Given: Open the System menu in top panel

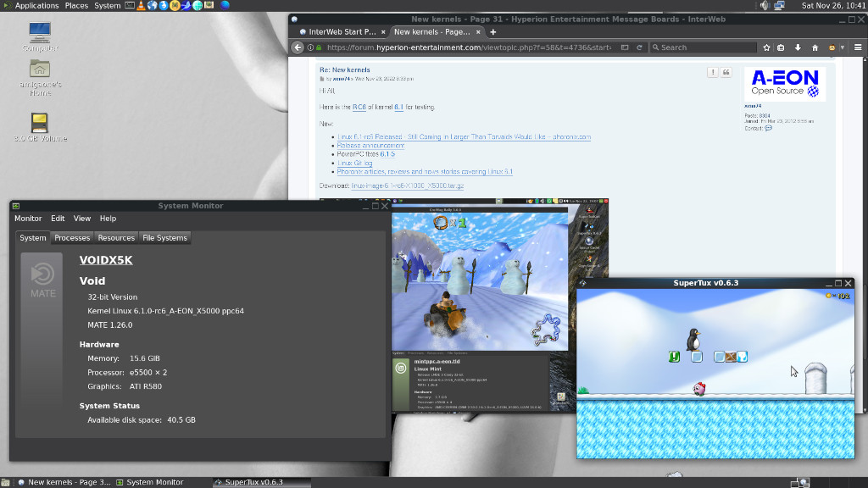Looking at the screenshot, I should 107,6.
